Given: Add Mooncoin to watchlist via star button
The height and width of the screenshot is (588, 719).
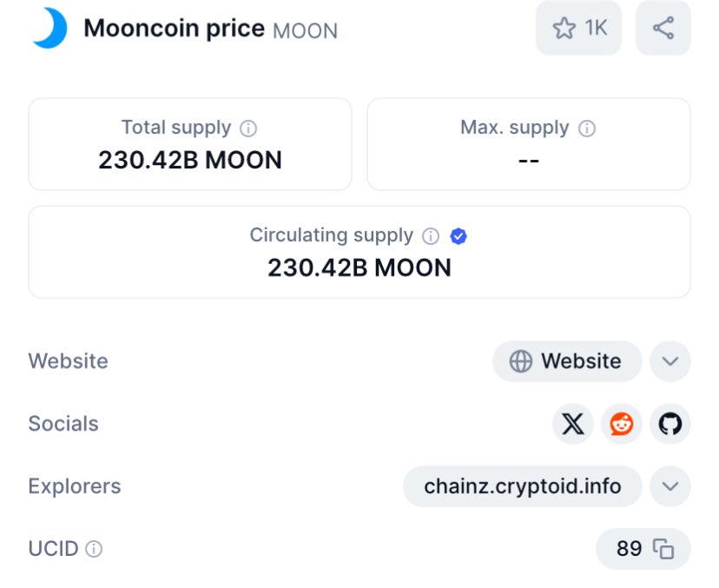Looking at the screenshot, I should pos(578,29).
